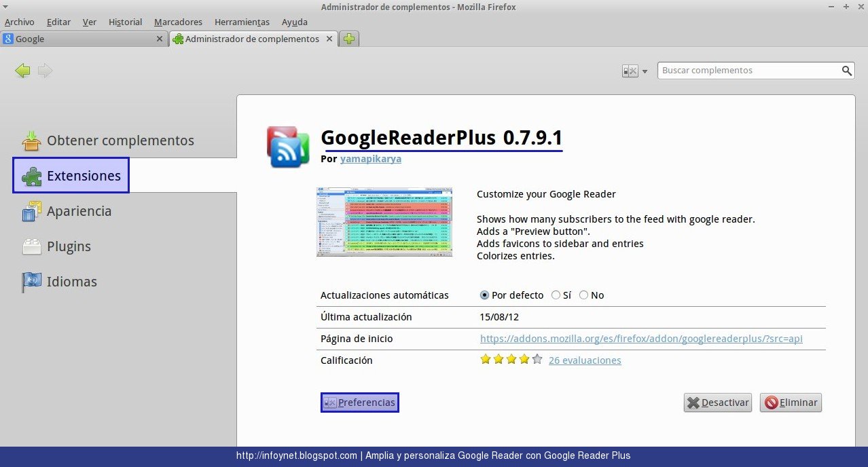Click the back navigation arrow

(x=22, y=70)
